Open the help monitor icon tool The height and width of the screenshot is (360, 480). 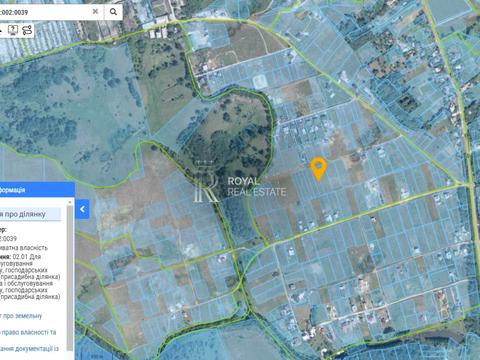coord(13,30)
